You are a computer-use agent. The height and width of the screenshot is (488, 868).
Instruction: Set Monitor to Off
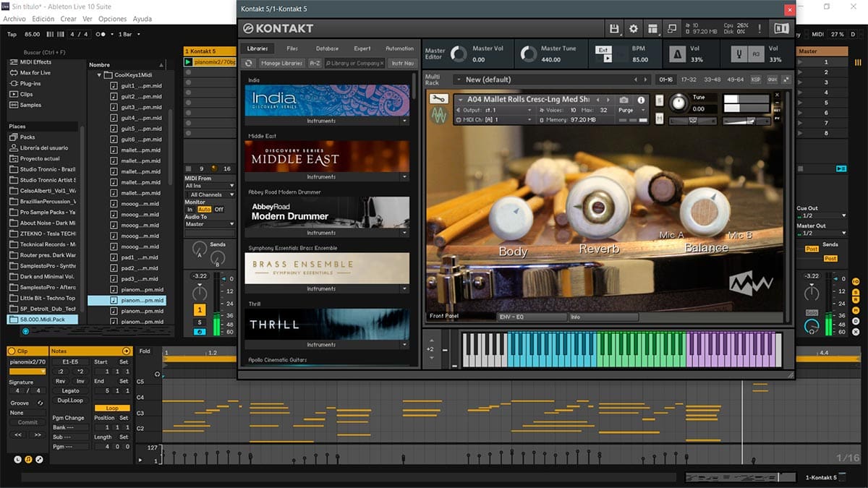click(219, 210)
